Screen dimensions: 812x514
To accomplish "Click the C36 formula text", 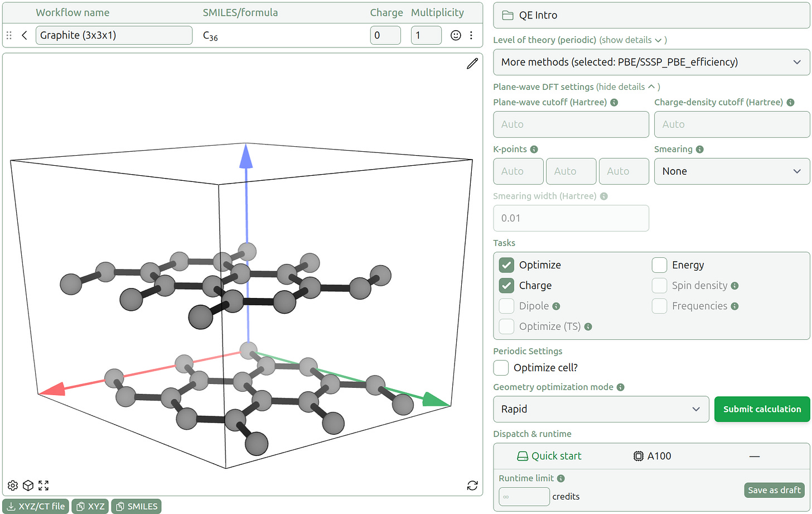I will tap(210, 36).
